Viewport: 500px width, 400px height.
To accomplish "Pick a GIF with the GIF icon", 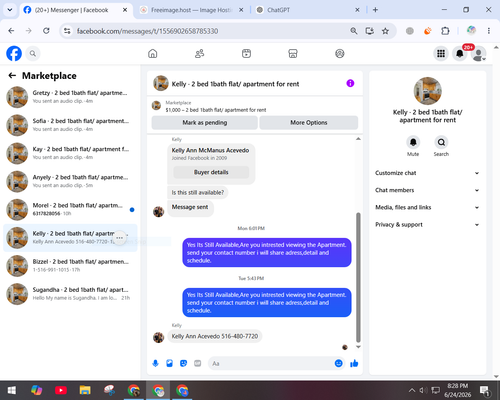I will tap(198, 363).
